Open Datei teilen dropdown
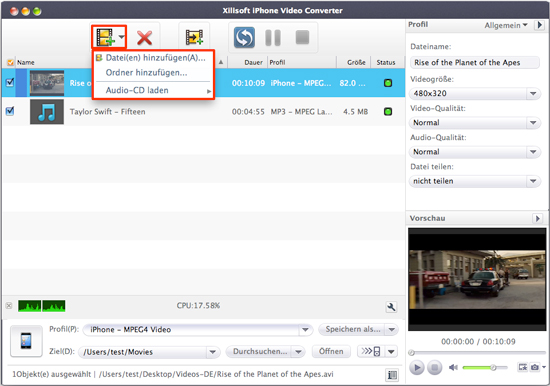 [474, 181]
